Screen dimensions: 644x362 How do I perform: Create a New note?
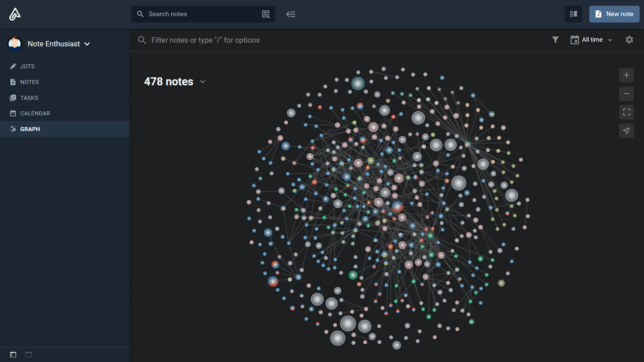click(x=614, y=14)
